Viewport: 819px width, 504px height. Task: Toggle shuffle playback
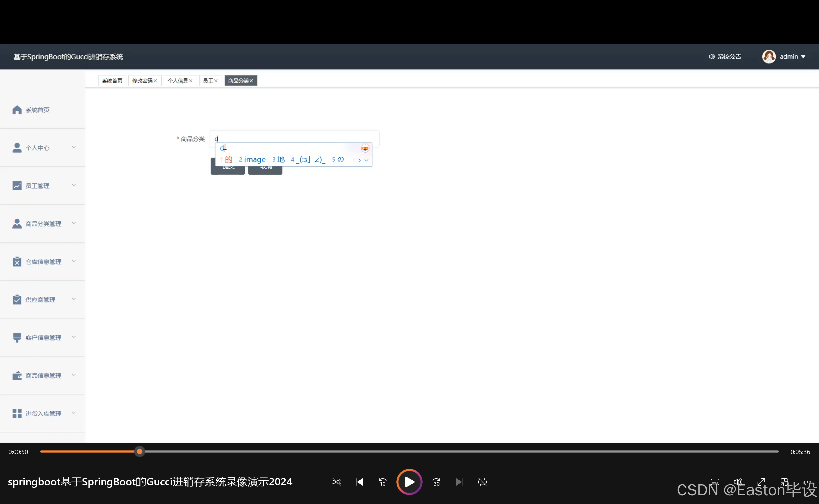[x=336, y=482]
